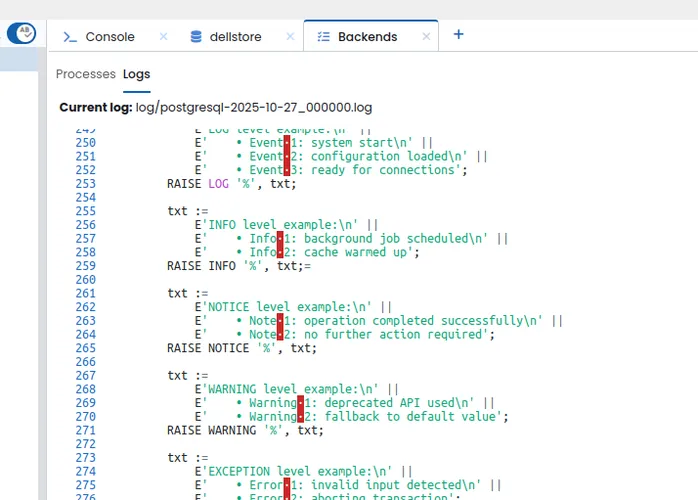Viewport: 698px width, 500px height.
Task: Switch to the dellstore tab label
Action: point(235,37)
